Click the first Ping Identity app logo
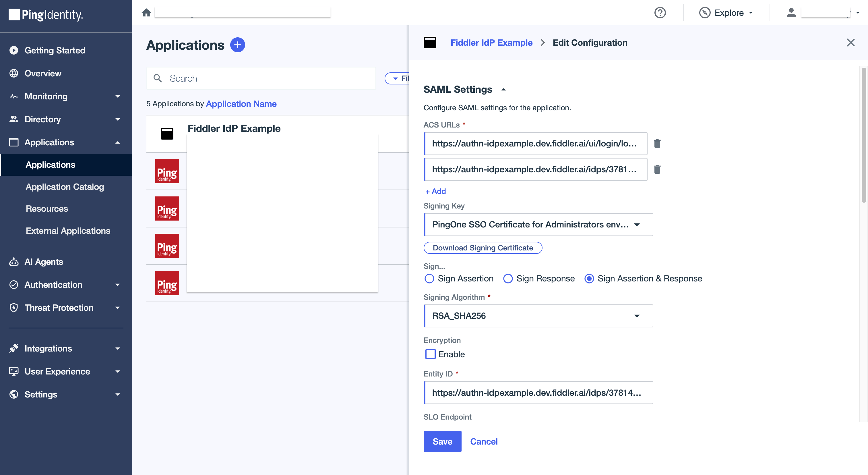 point(167,171)
